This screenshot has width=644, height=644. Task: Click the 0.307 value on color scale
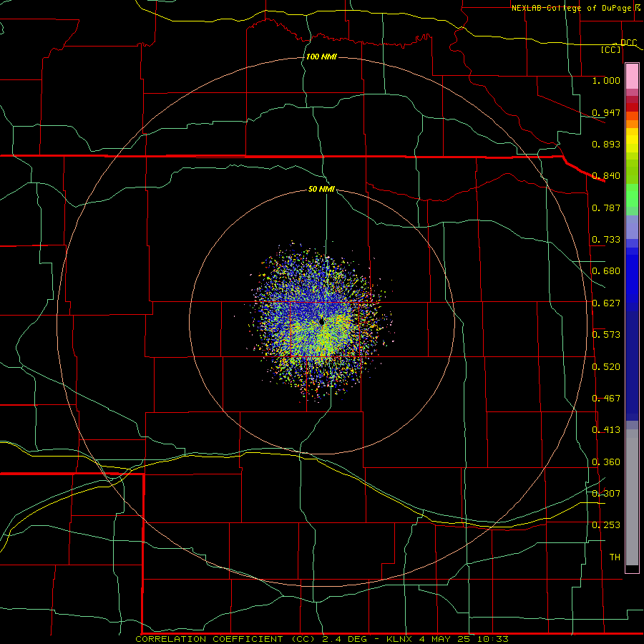606,494
